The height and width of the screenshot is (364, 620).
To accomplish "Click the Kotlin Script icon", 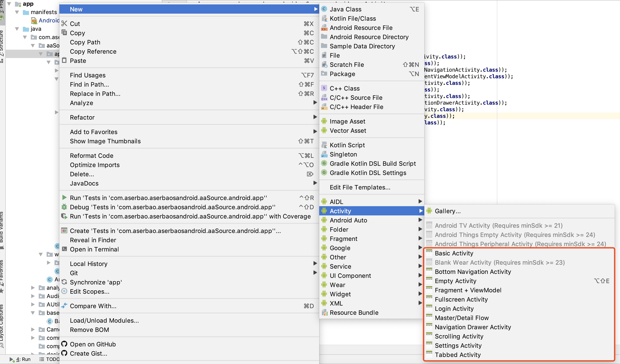I will tap(325, 145).
